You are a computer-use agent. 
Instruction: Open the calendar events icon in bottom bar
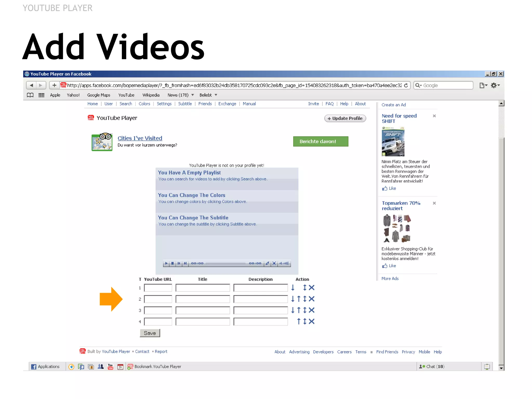pos(120,367)
